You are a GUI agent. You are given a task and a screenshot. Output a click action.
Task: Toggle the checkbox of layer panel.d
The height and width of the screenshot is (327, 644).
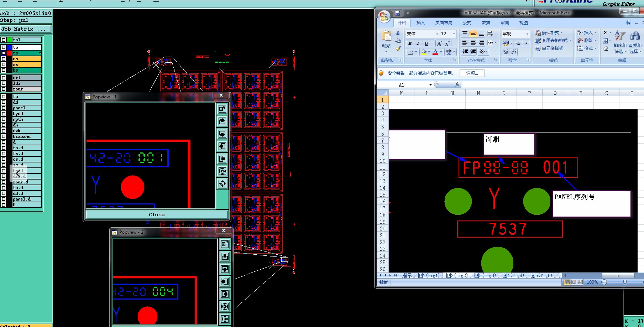coord(4,199)
